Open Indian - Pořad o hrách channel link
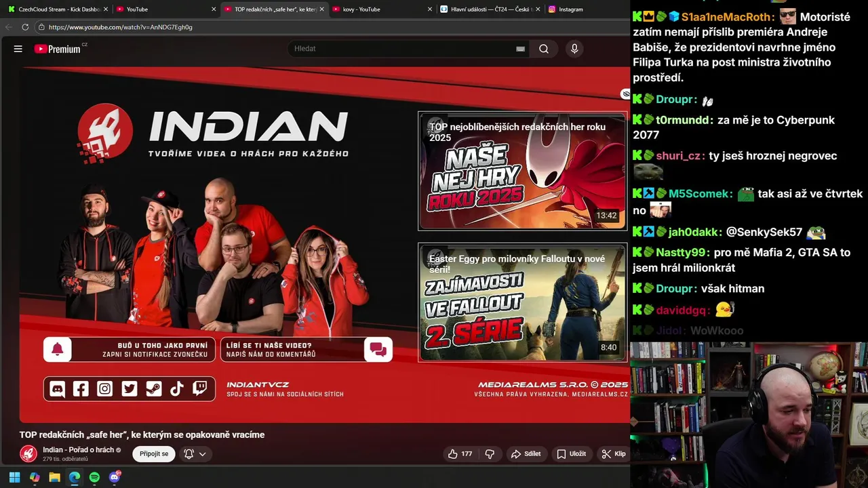This screenshot has width=868, height=488. tap(78, 449)
